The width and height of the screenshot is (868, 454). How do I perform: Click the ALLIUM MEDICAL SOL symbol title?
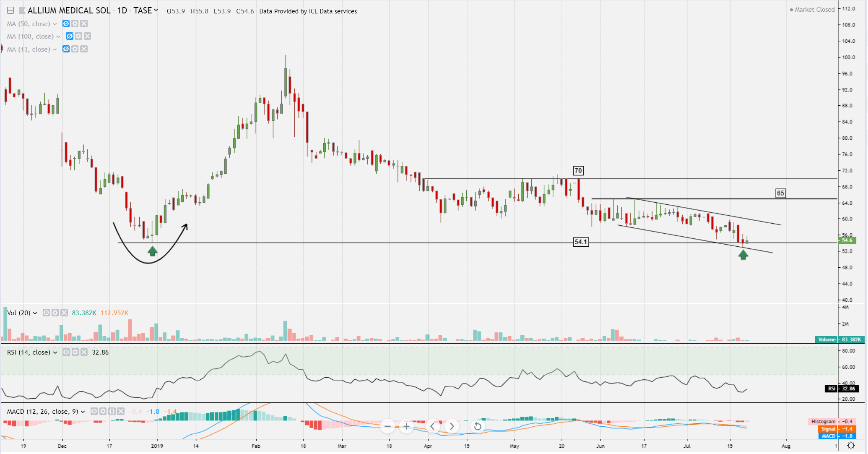click(69, 10)
